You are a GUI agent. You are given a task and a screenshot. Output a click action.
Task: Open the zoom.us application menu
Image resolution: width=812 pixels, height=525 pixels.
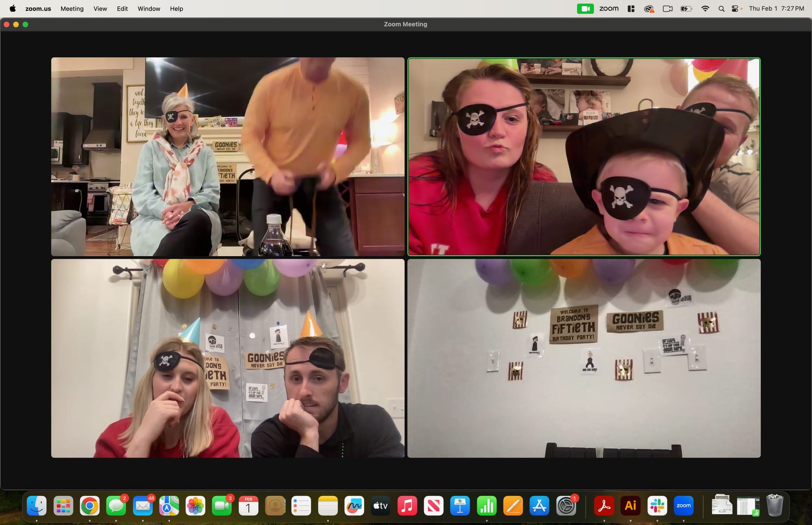(38, 9)
